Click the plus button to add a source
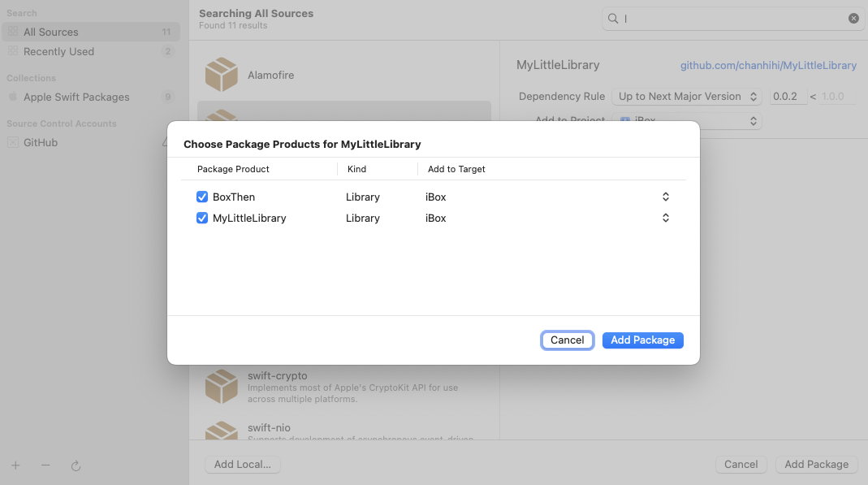 coord(15,466)
